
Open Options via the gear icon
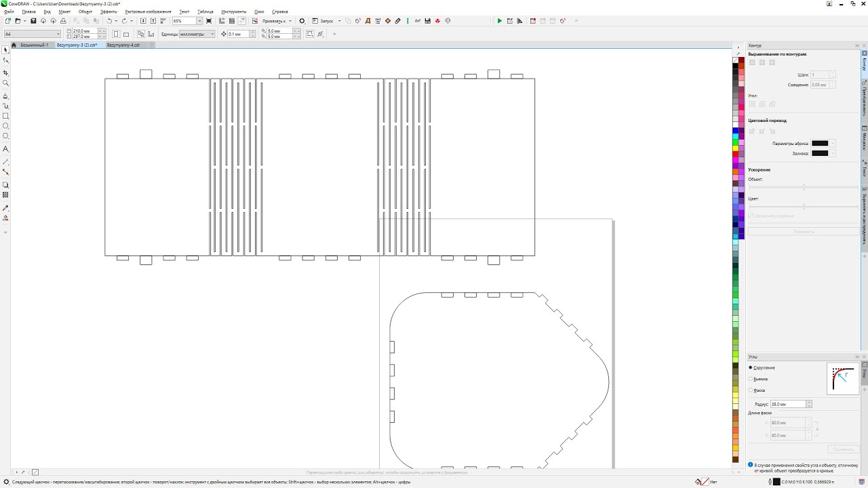tap(302, 21)
